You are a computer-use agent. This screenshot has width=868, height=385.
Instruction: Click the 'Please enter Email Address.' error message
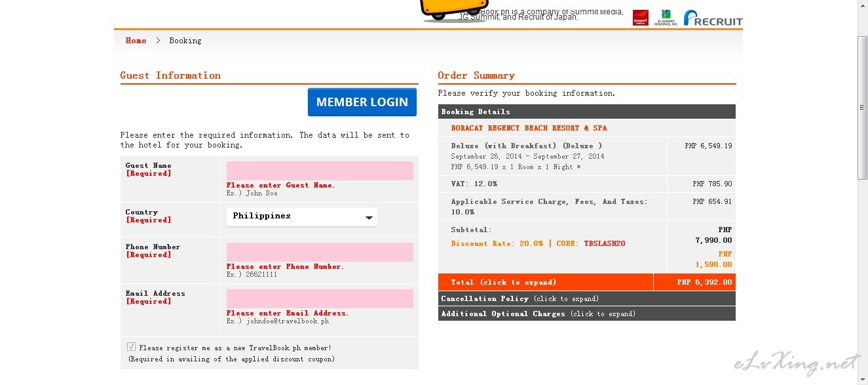pyautogui.click(x=288, y=314)
